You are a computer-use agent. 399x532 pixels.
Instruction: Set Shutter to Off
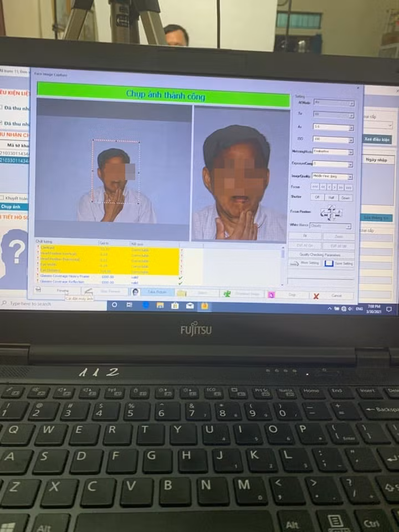[x=317, y=197]
